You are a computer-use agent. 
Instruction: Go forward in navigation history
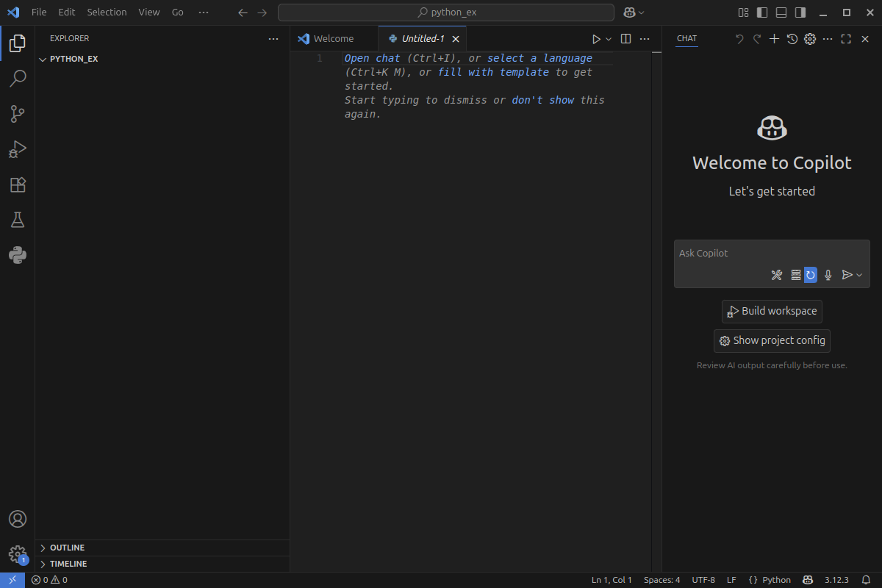[x=262, y=12]
